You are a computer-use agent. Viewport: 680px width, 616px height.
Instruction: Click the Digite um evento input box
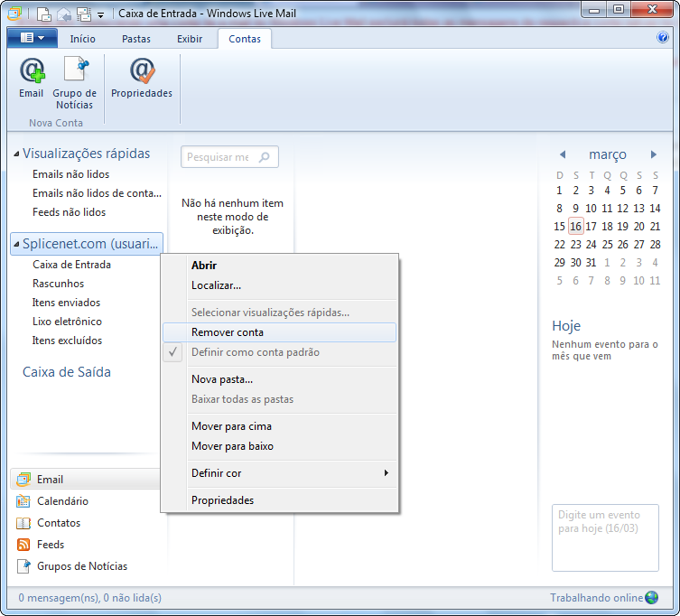point(605,537)
